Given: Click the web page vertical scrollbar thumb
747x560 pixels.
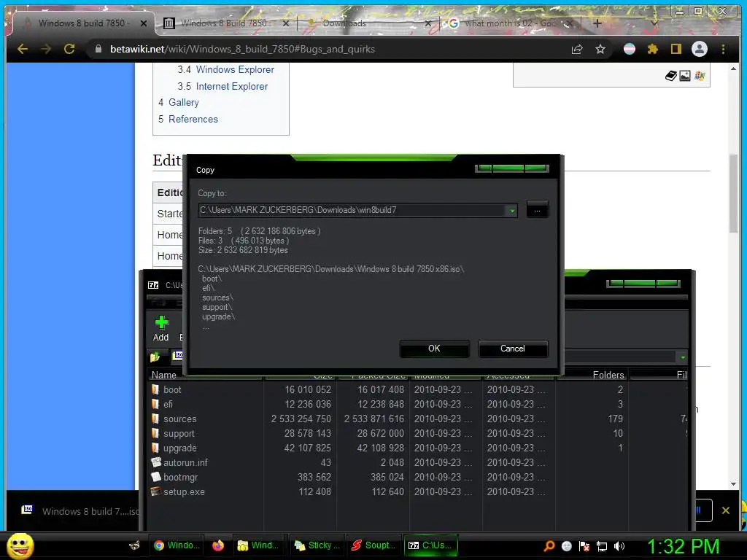Looking at the screenshot, I should 733,192.
